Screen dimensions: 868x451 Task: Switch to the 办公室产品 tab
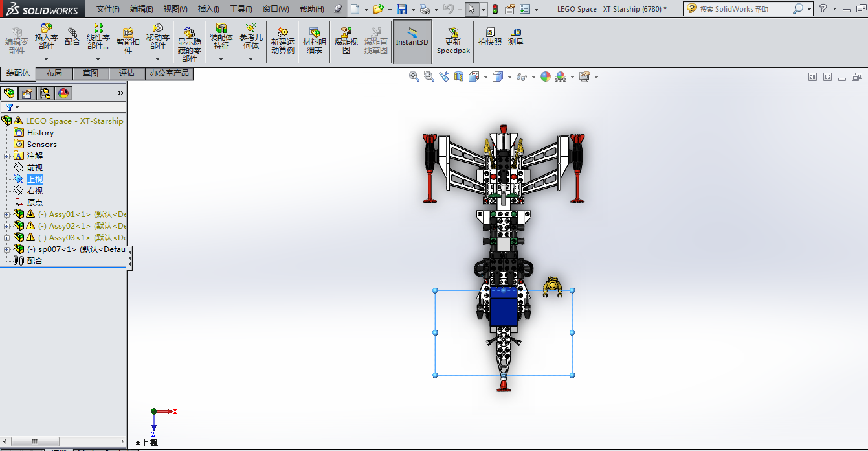click(170, 73)
